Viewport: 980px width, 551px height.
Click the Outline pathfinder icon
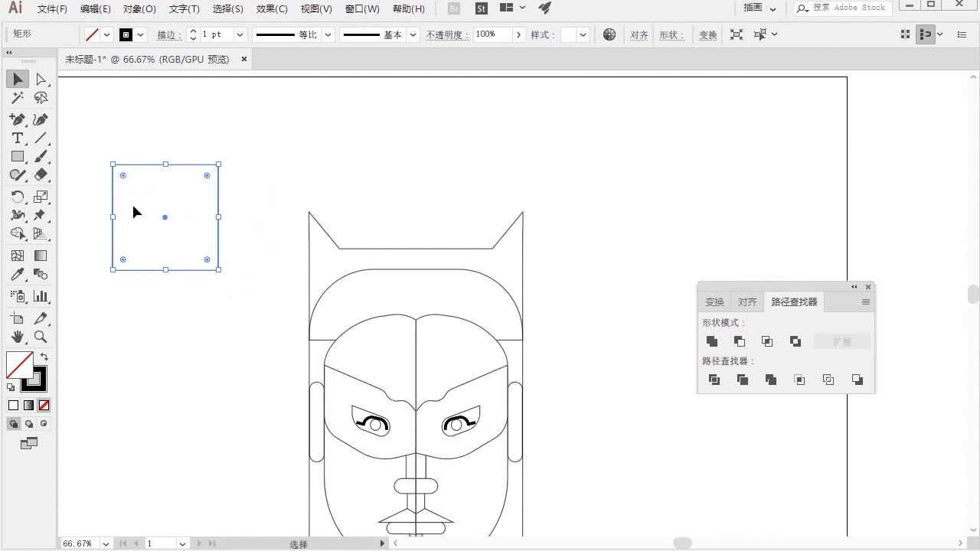pyautogui.click(x=828, y=380)
